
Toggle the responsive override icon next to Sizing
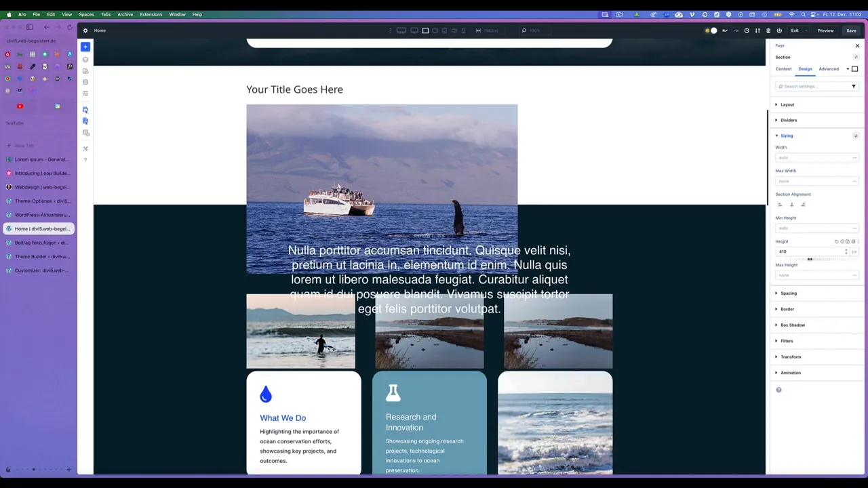coord(856,136)
